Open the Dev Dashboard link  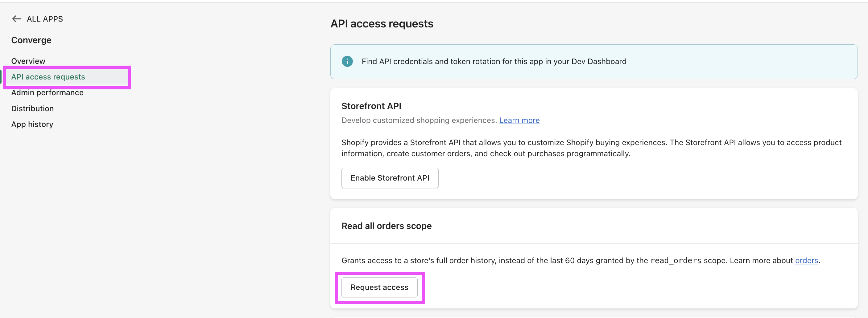599,61
